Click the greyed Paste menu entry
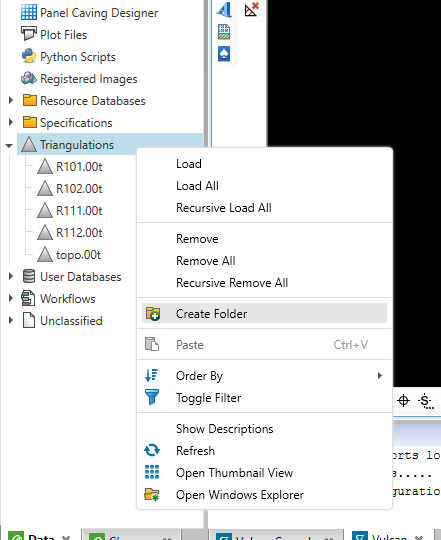Image resolution: width=441 pixels, height=540 pixels. 264,344
